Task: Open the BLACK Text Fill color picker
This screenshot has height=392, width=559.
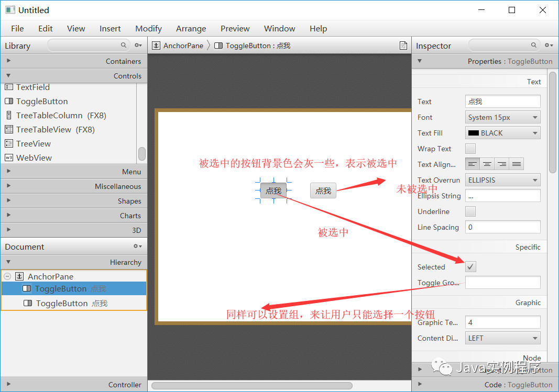Action: tap(502, 132)
